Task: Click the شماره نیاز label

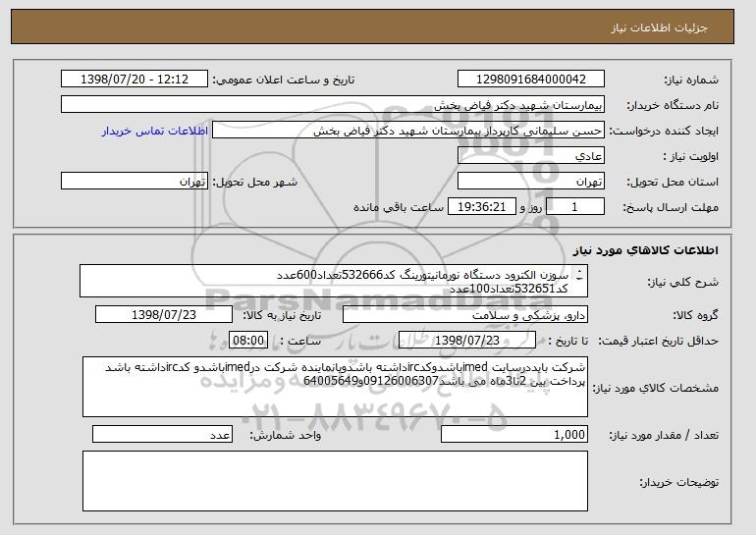Action: (x=691, y=80)
